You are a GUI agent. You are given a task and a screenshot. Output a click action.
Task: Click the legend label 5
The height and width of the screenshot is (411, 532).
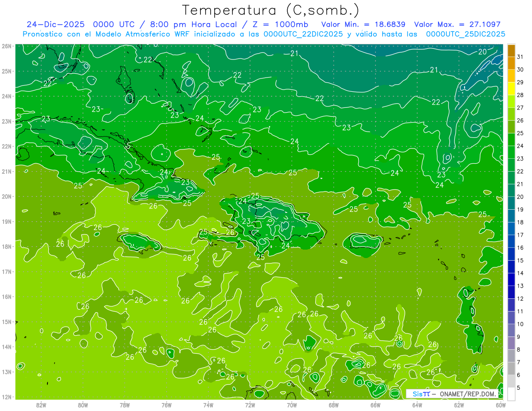(x=519, y=388)
